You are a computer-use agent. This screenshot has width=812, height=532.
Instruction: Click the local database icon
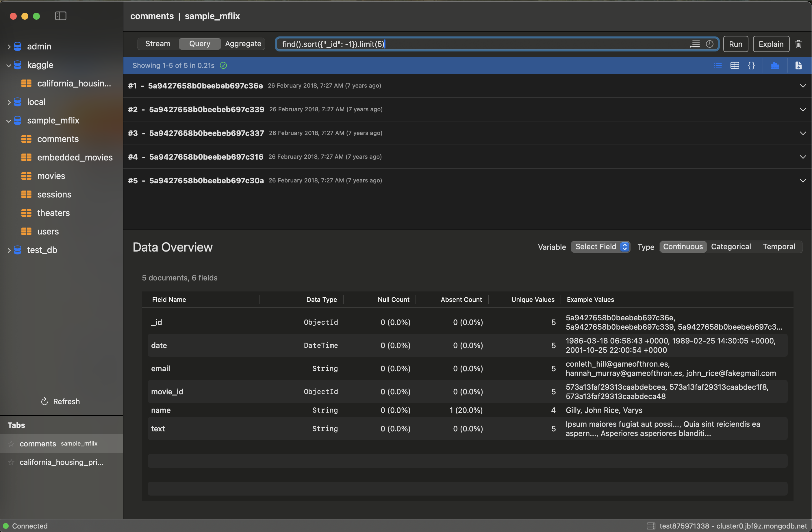(x=18, y=102)
